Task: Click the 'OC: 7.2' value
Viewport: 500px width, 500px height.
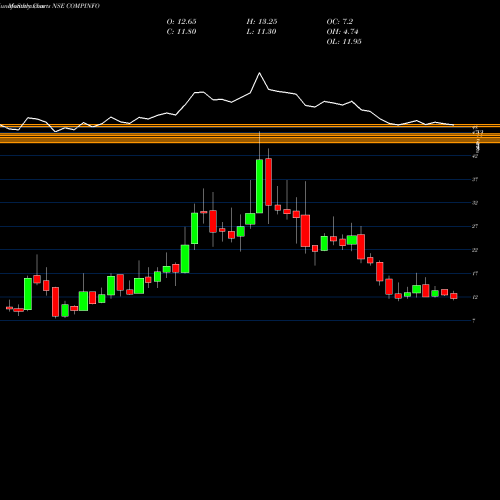Action: 340,22
